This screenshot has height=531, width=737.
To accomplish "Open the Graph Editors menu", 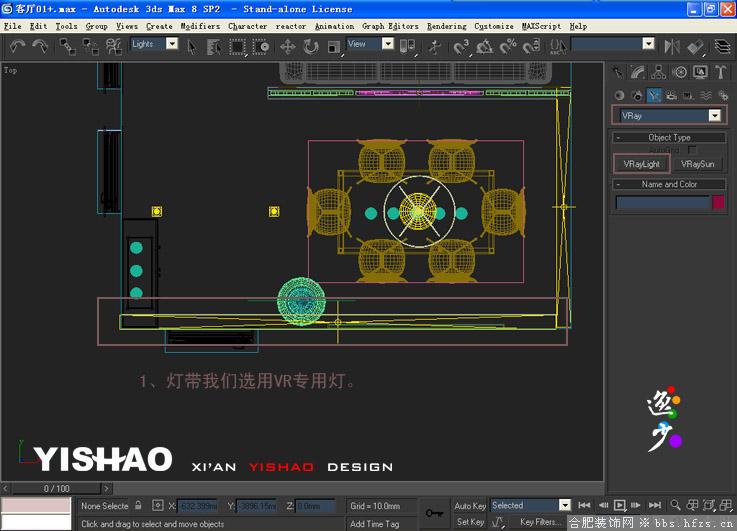I will [x=390, y=26].
